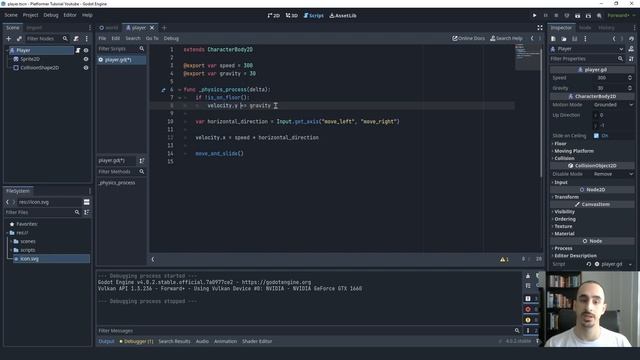Click Search Help button
Viewport: 640px width, 360px height.
pyautogui.click(x=506, y=38)
